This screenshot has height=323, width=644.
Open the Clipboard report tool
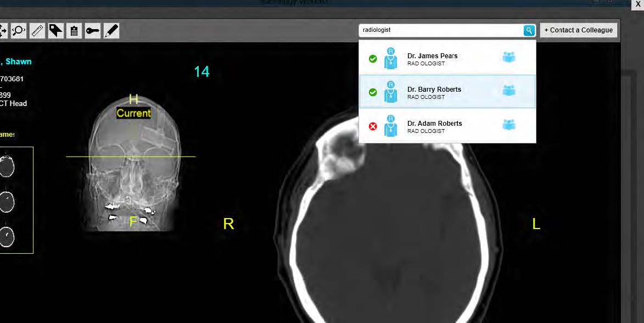coord(74,31)
